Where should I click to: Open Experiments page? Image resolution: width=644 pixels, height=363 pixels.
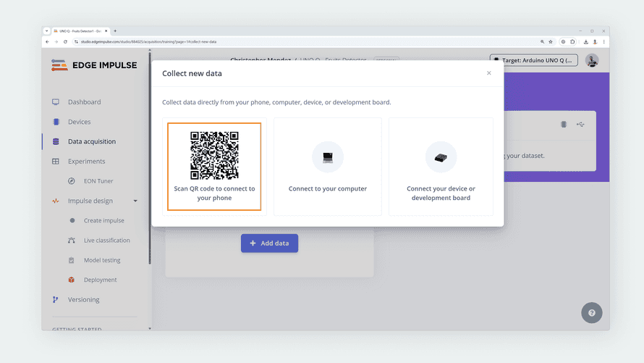(86, 161)
